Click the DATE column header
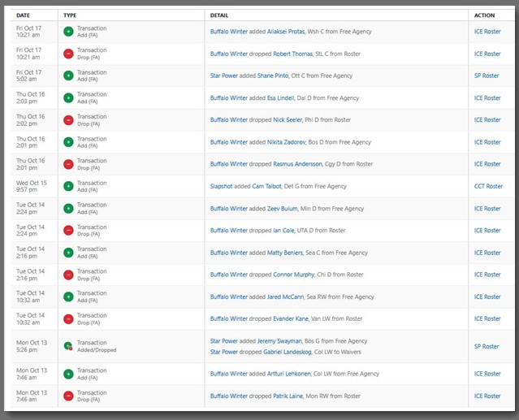Viewport: 519px width, 420px height. click(x=24, y=15)
